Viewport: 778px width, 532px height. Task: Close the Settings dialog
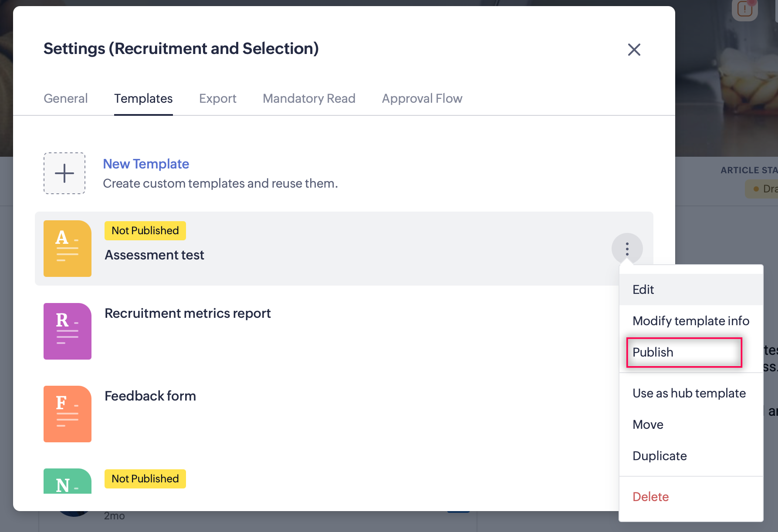634,50
